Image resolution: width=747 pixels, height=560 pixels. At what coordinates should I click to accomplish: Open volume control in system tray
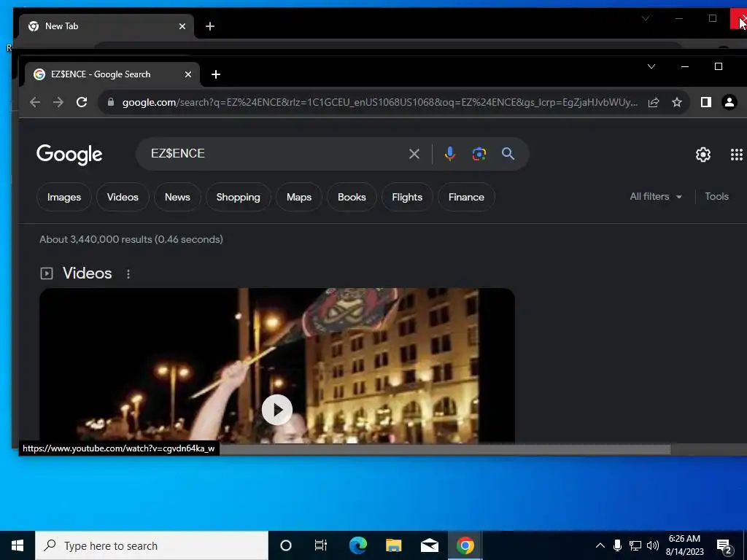(653, 545)
